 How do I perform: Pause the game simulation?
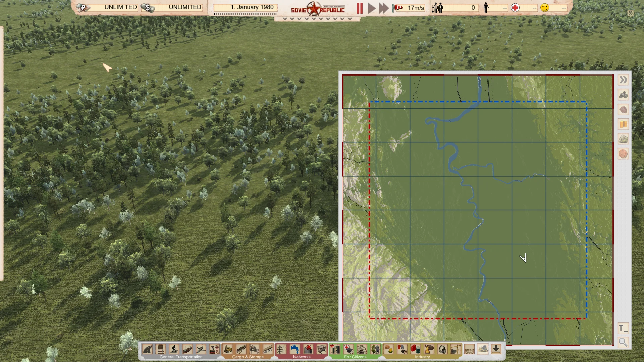(x=360, y=7)
